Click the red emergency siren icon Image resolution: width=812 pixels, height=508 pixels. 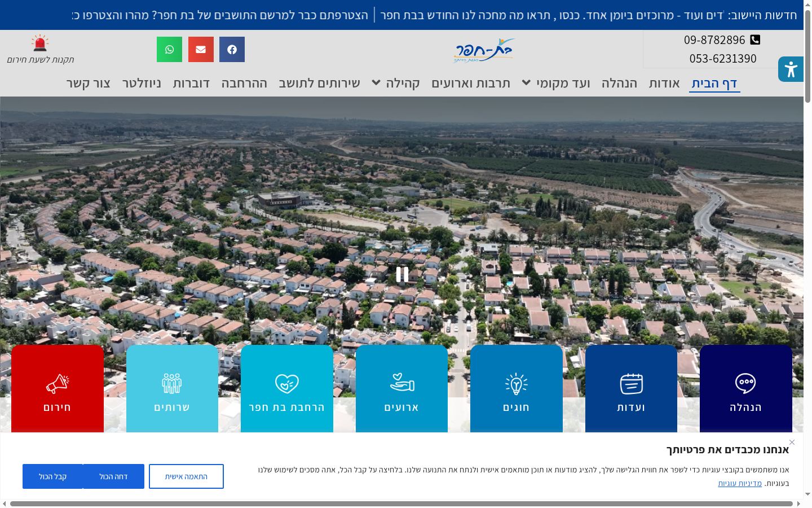(40, 43)
